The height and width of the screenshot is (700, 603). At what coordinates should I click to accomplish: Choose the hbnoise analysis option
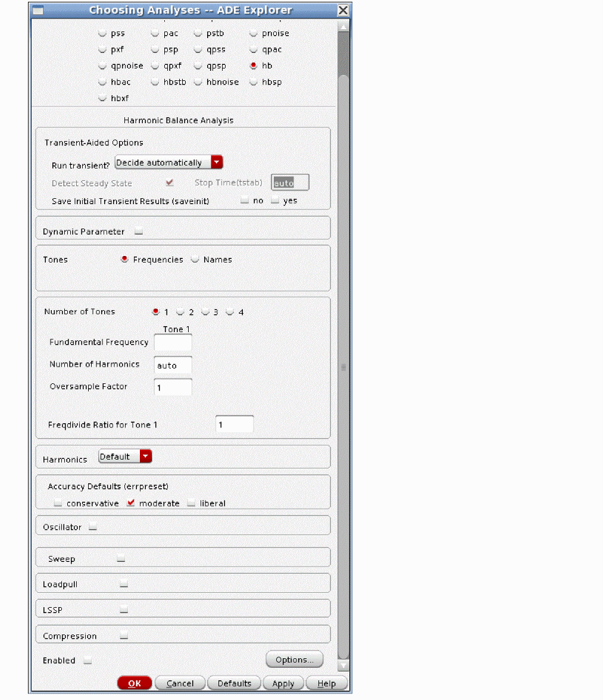pos(198,82)
